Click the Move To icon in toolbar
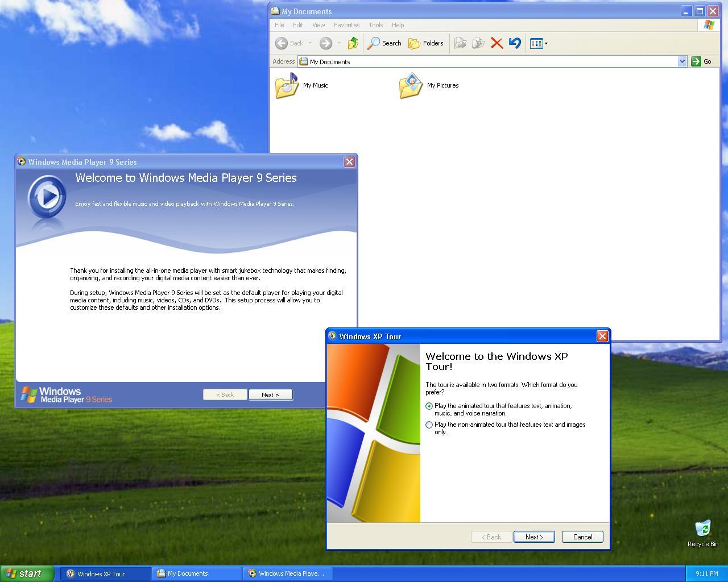 (x=460, y=43)
